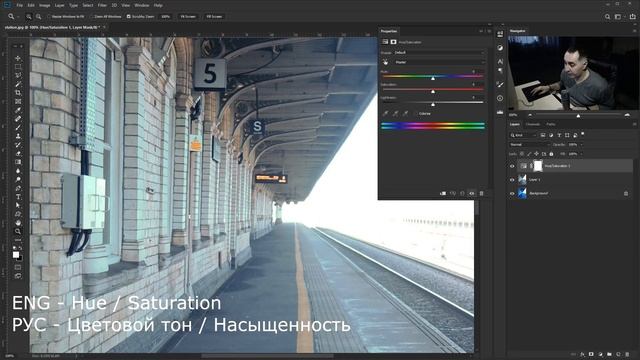Select the Zoom tool in left toolbar
640x360 pixels.
[x=18, y=231]
